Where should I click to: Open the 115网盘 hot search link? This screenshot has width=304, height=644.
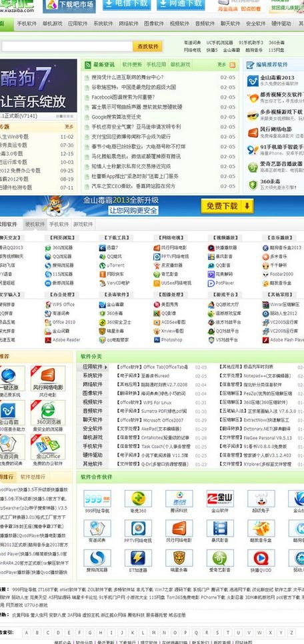point(276,50)
